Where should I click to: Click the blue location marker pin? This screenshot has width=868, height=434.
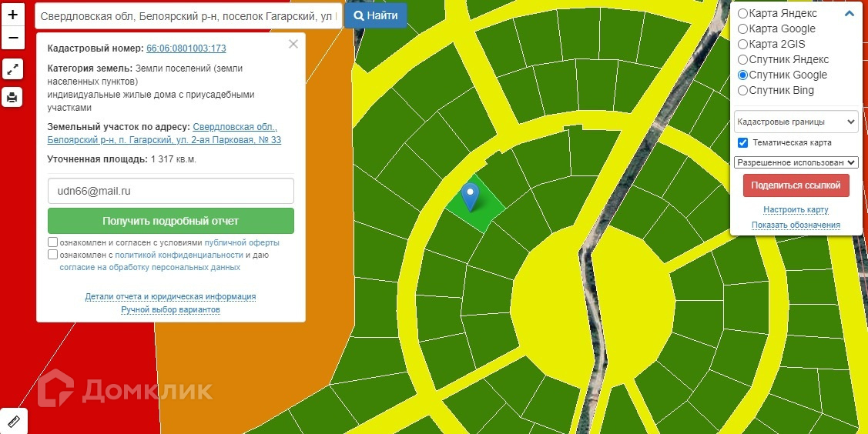(470, 197)
